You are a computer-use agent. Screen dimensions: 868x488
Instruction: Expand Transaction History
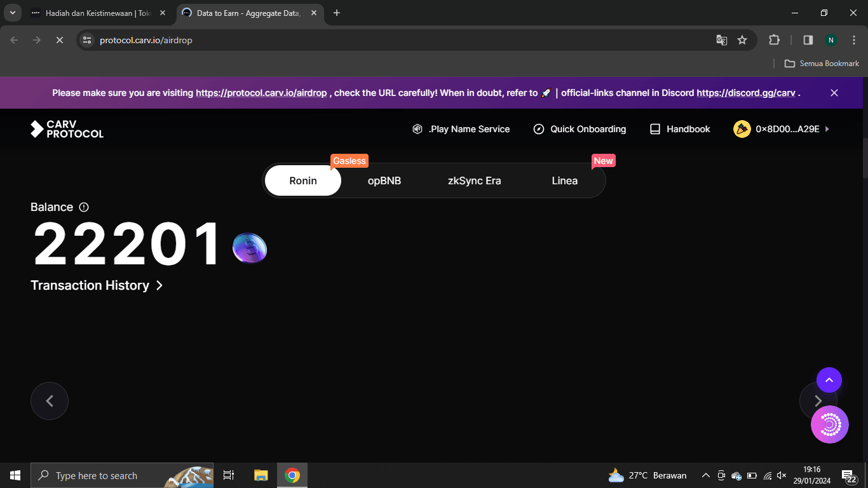click(x=97, y=285)
